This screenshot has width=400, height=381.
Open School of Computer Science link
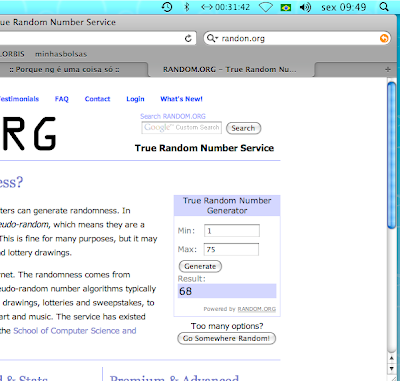click(x=75, y=331)
